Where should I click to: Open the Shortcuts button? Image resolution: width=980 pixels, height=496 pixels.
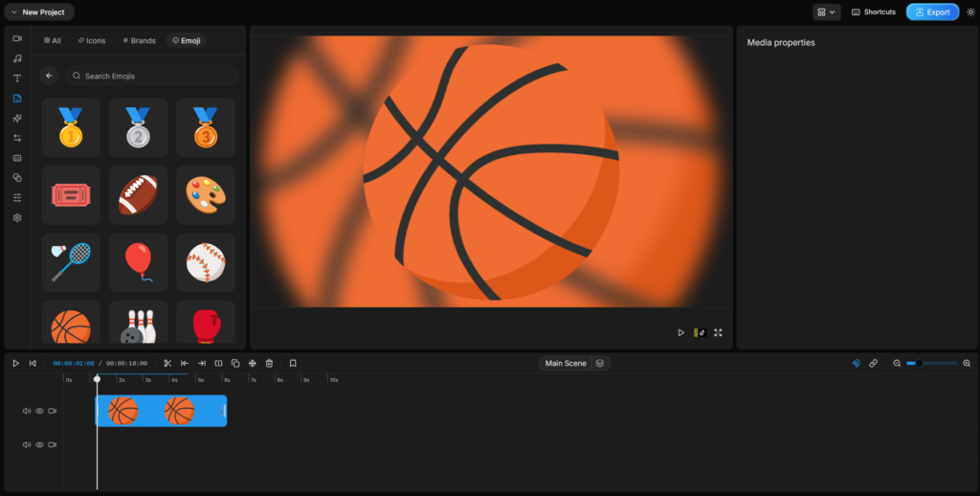point(873,12)
